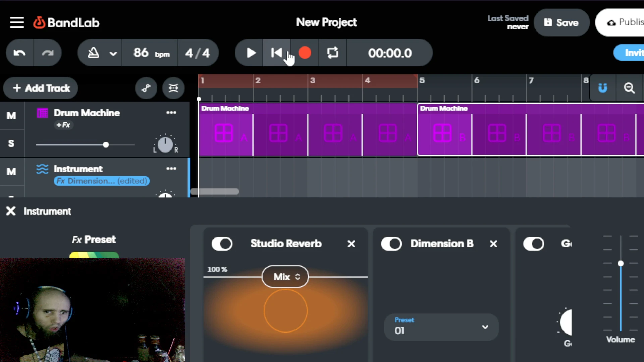Click the snap/link icon below Add Track
This screenshot has height=362, width=644.
[x=146, y=88]
